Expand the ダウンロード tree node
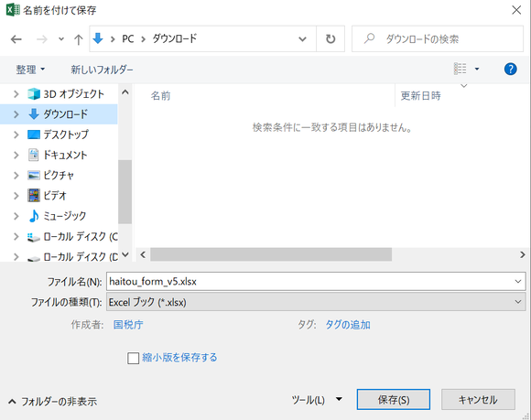Viewport: 531px width, 420px height. 16,114
